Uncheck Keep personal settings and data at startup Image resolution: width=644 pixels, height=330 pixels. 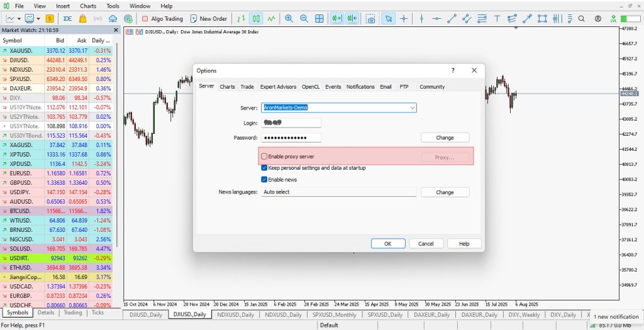pos(264,167)
